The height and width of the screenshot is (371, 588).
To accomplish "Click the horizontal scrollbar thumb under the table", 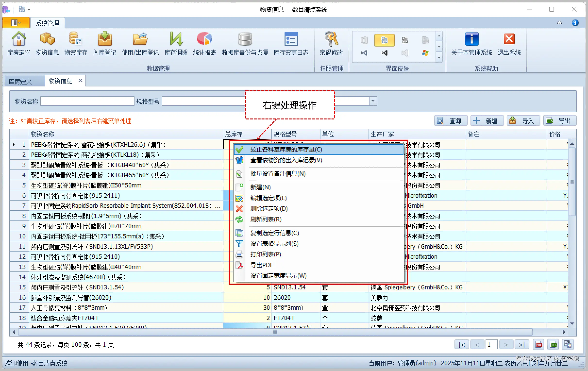I will point(275,332).
